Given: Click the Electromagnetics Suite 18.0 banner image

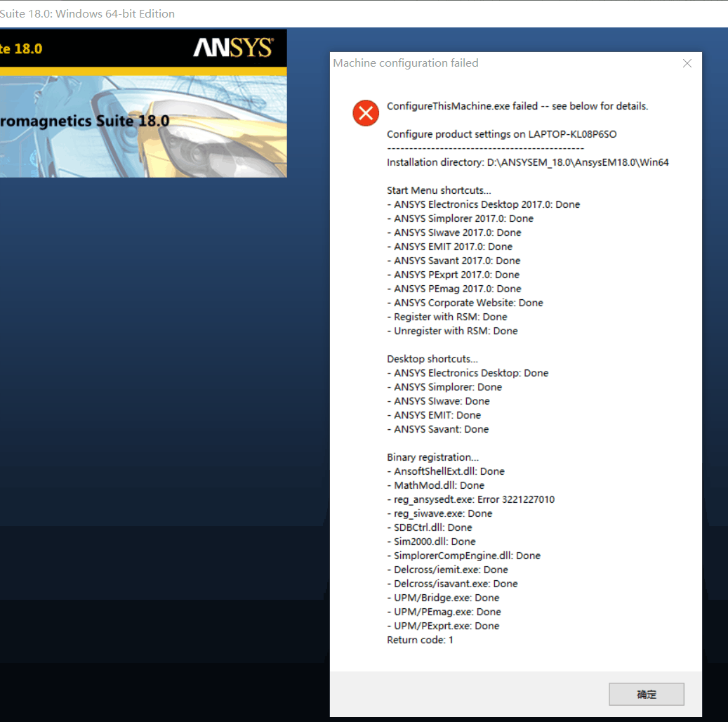Looking at the screenshot, I should point(143,126).
